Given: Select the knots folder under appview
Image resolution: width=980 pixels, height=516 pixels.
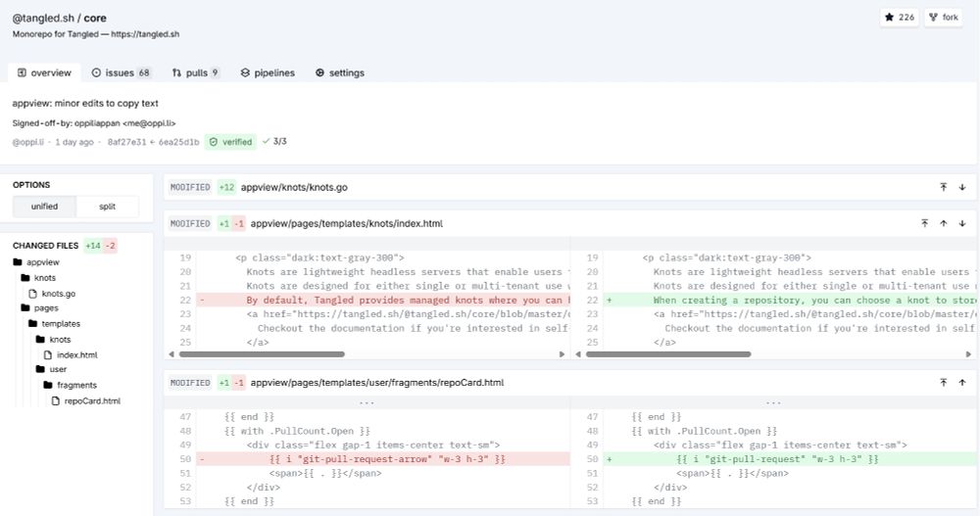Looking at the screenshot, I should tap(38, 277).
